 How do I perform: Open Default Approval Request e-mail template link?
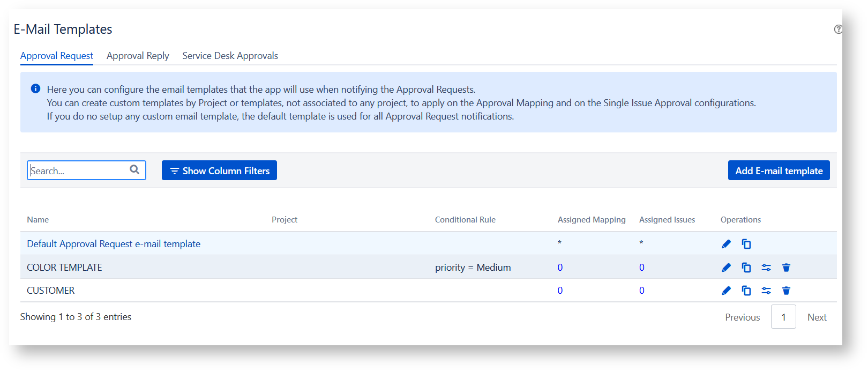pos(114,244)
